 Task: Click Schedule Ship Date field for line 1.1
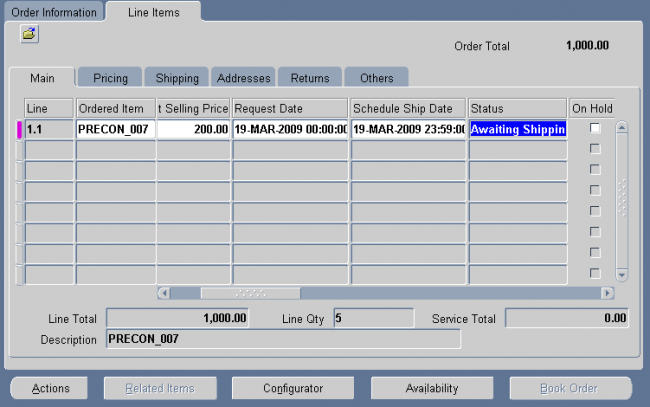click(x=408, y=129)
